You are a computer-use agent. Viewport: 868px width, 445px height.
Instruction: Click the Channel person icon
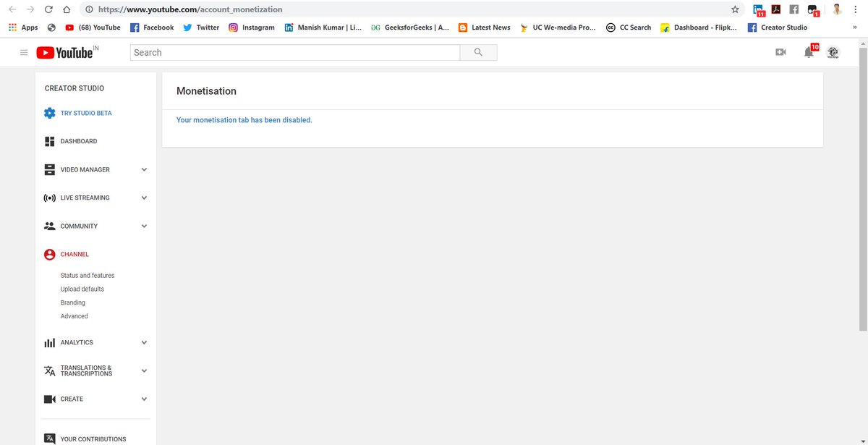[x=49, y=255]
